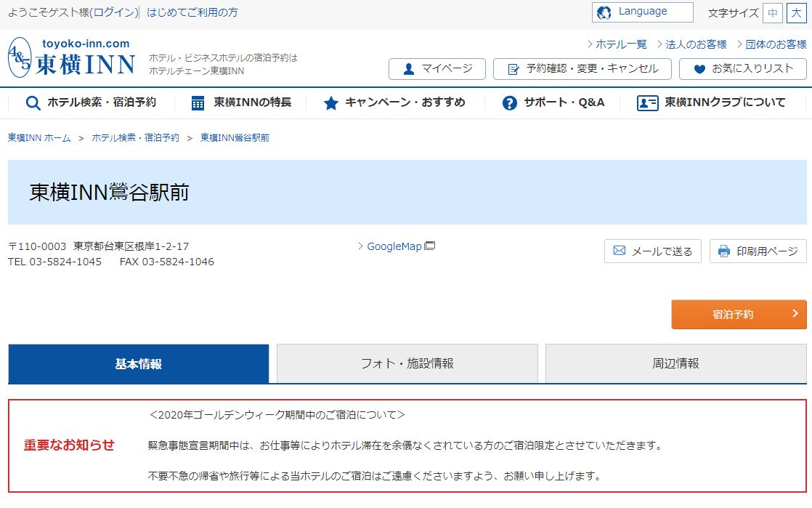
Task: Click the マイページ button
Action: click(x=437, y=69)
